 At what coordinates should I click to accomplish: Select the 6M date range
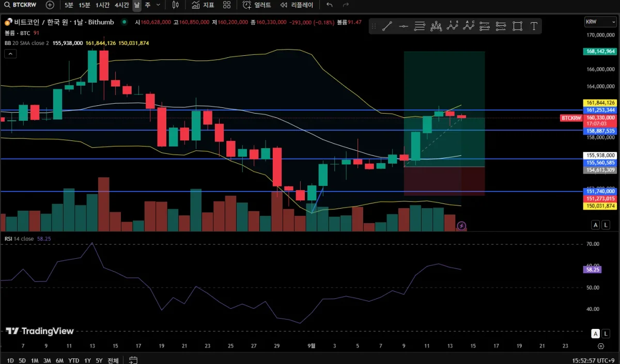(59, 360)
